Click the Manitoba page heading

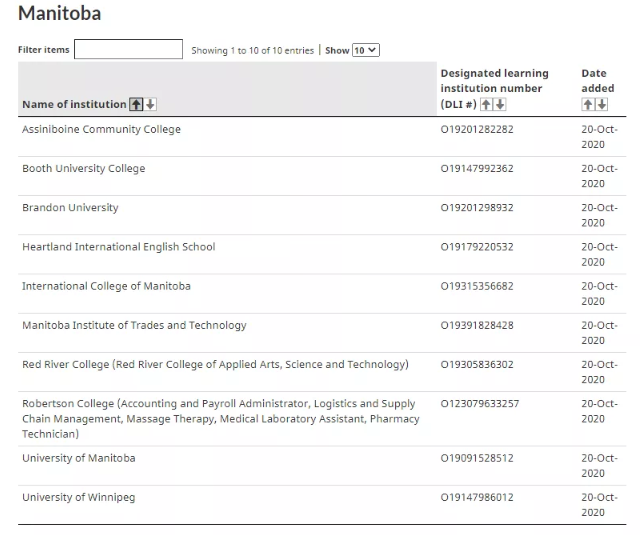click(59, 14)
